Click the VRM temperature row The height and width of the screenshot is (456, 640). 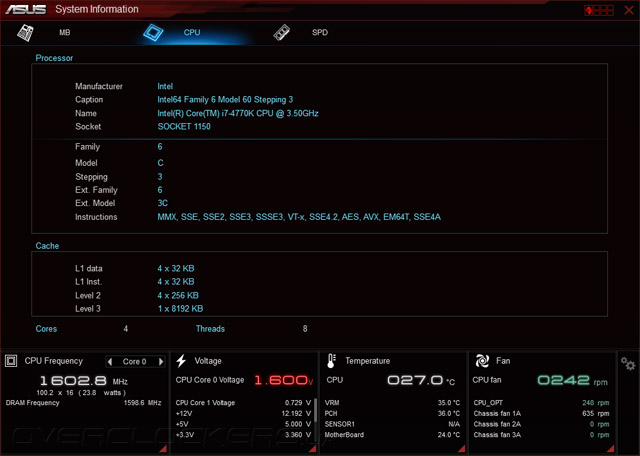392,403
